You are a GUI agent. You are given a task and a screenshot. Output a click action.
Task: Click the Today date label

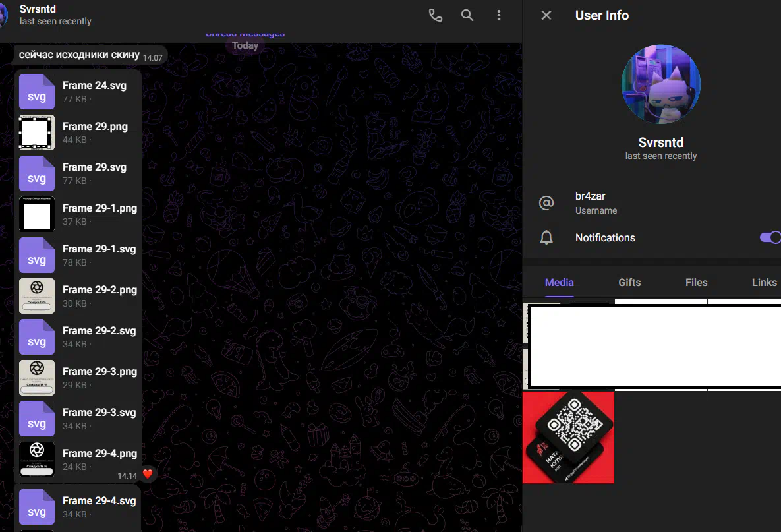pos(245,45)
